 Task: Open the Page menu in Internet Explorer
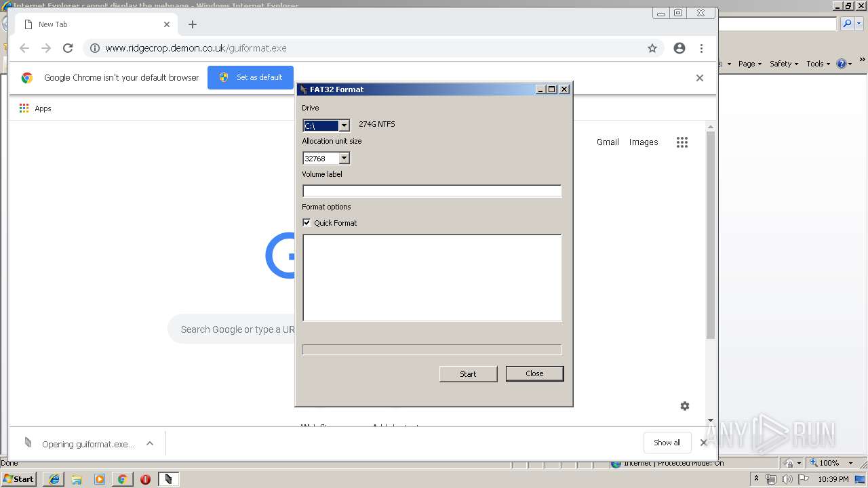[x=750, y=64]
